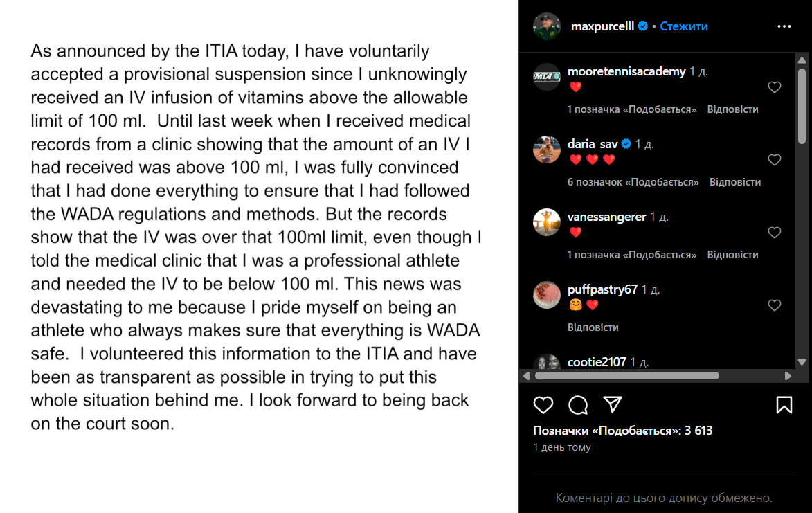Like puffpastry67's comment
This screenshot has width=812, height=513.
pyautogui.click(x=774, y=305)
